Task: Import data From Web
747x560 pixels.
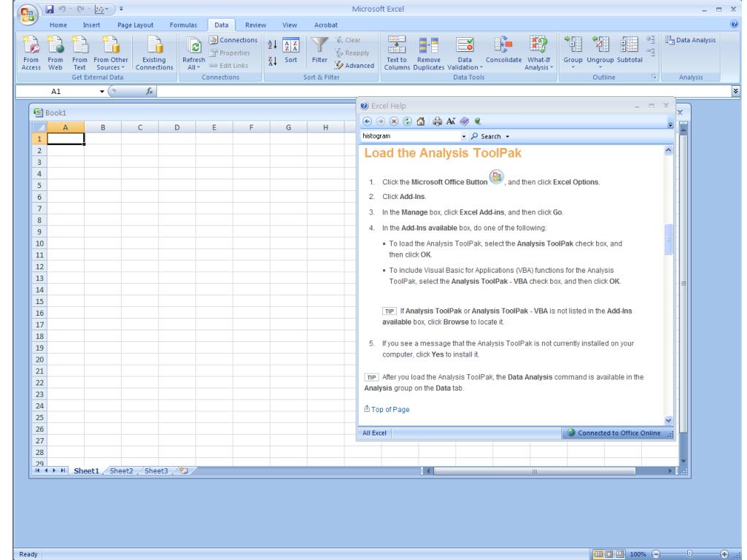Action: pyautogui.click(x=55, y=52)
